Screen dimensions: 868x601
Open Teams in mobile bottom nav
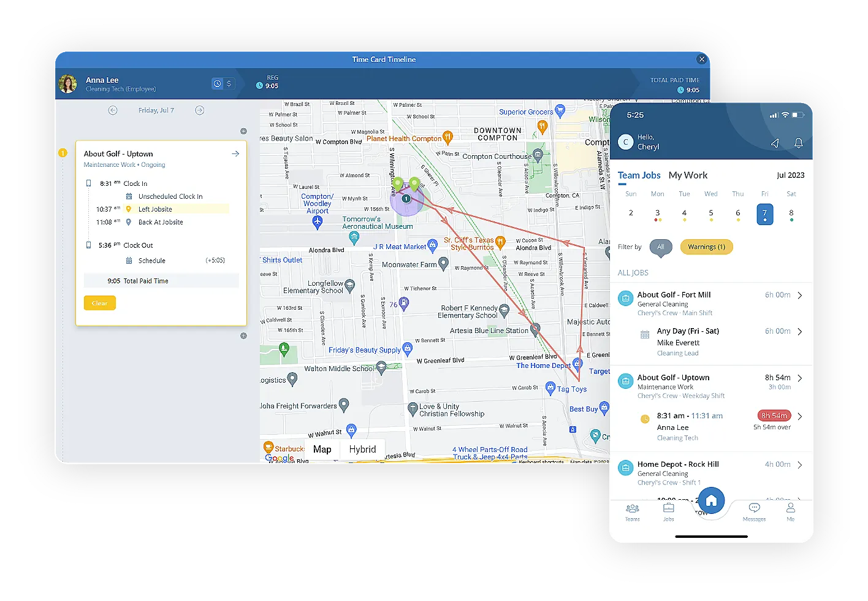(x=632, y=512)
